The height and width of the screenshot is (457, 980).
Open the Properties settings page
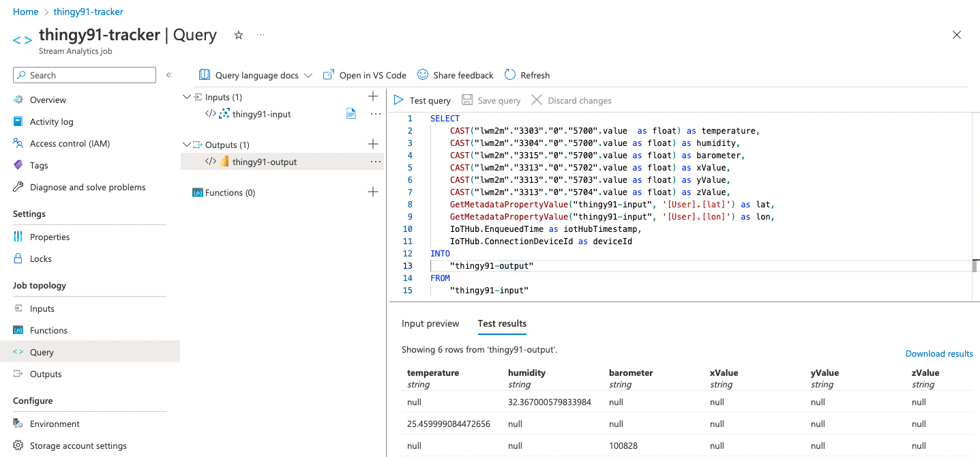click(x=50, y=237)
